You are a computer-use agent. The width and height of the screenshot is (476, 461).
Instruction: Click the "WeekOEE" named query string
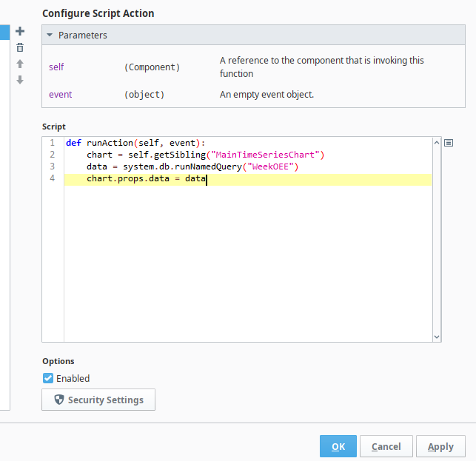270,166
